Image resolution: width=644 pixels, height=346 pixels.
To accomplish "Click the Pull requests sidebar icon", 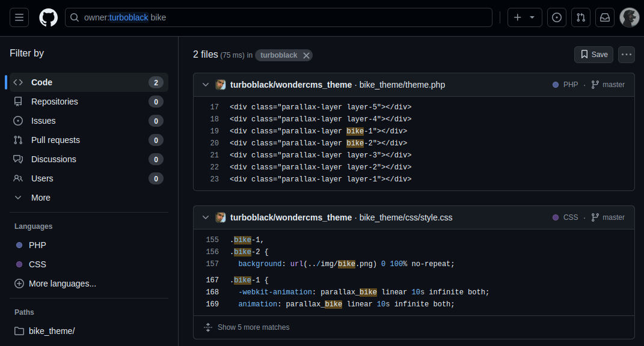I will click(18, 141).
